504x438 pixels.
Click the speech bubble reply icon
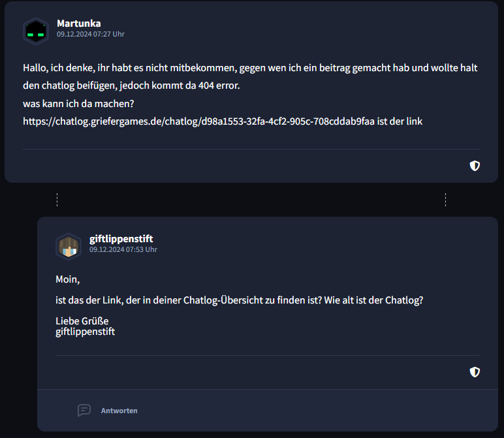coord(84,411)
